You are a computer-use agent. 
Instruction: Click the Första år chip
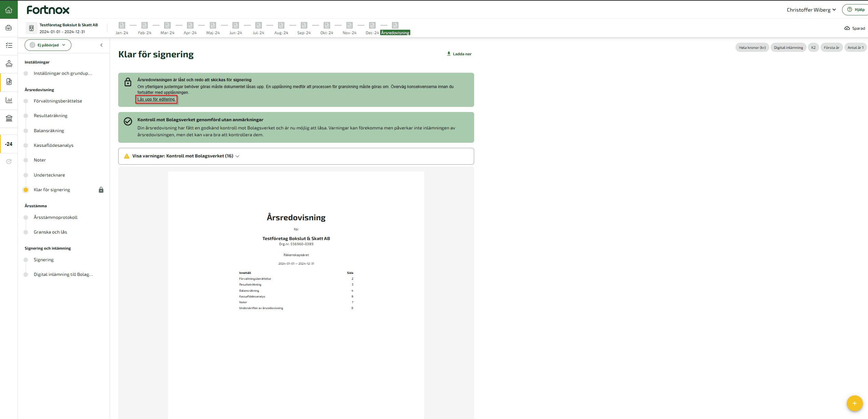pyautogui.click(x=831, y=47)
